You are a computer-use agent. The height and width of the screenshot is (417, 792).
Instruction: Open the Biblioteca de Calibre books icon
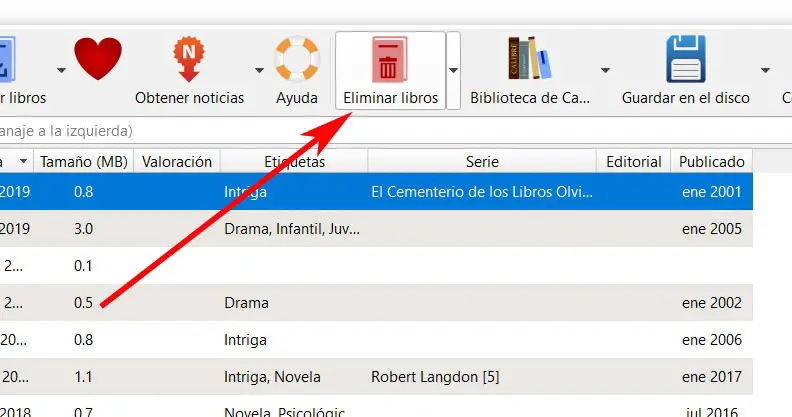pyautogui.click(x=530, y=59)
